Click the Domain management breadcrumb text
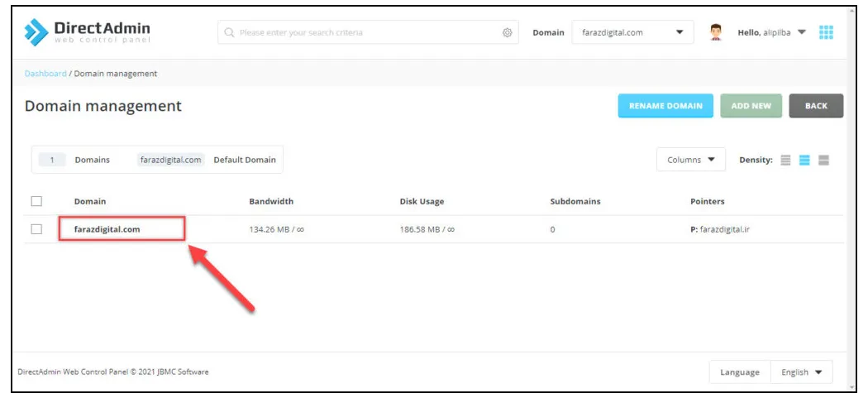868x398 pixels. 116,74
